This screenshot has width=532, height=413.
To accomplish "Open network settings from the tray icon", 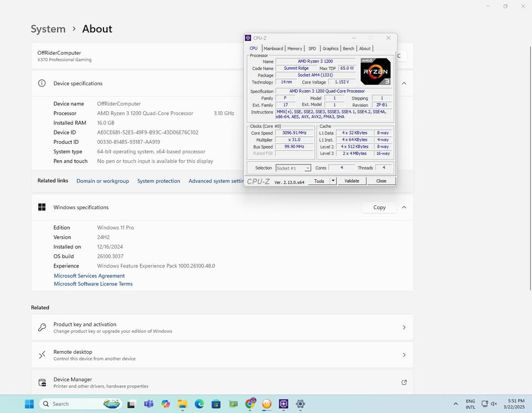I will [x=485, y=404].
